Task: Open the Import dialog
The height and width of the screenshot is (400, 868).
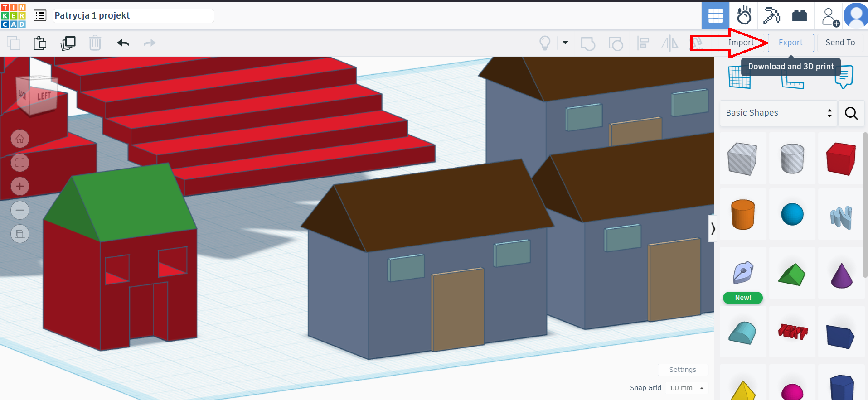Action: tap(741, 43)
